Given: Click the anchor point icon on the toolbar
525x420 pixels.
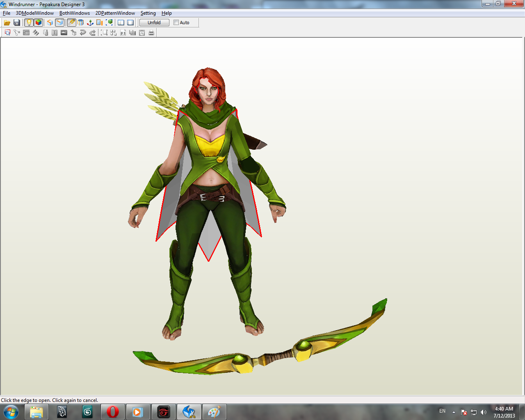Looking at the screenshot, I should [x=90, y=23].
